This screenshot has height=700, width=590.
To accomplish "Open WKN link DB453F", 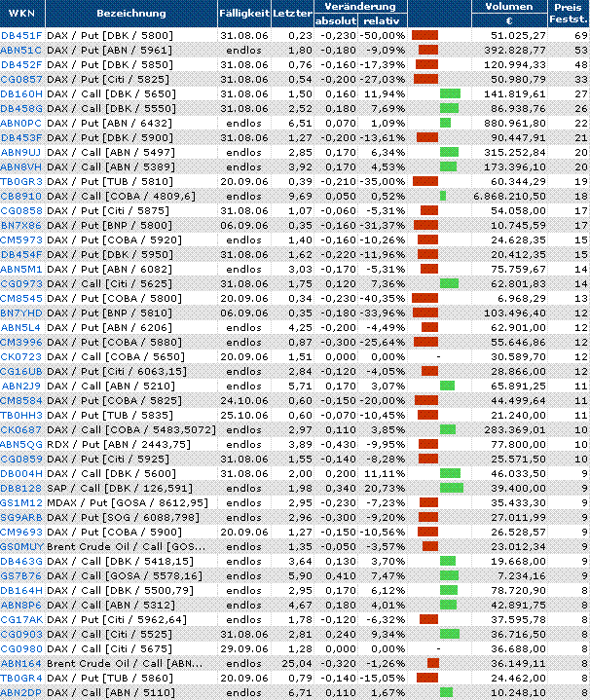I will tap(21, 137).
